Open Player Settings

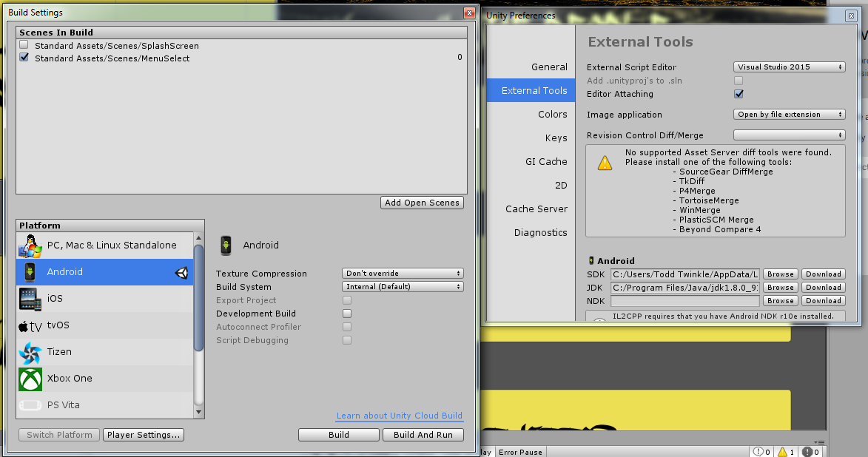(144, 435)
